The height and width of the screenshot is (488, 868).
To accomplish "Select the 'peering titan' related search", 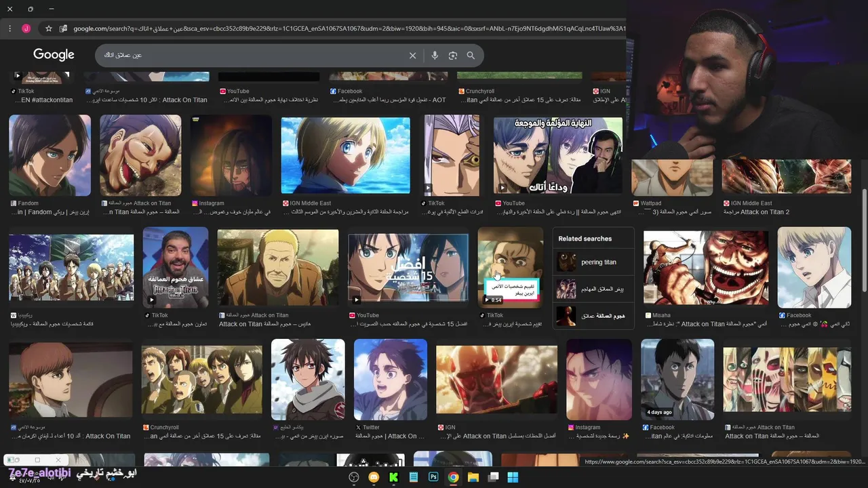I will (x=593, y=262).
